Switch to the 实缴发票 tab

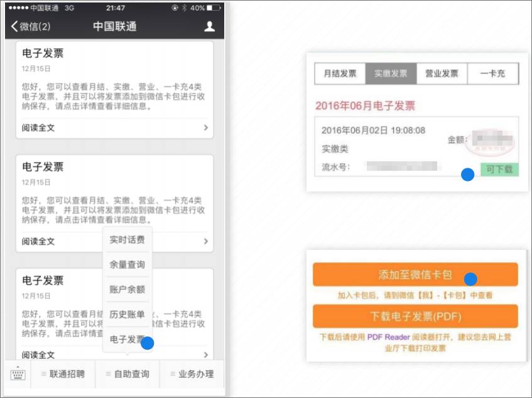(391, 73)
